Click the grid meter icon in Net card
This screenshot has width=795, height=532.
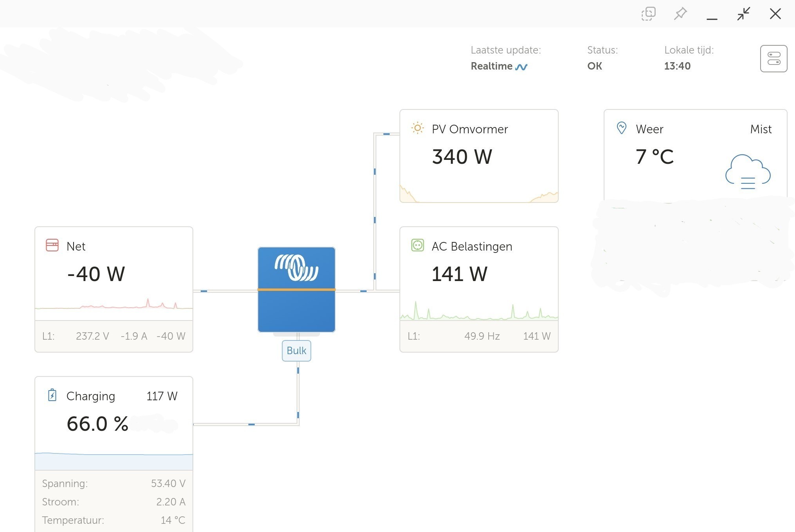point(52,245)
